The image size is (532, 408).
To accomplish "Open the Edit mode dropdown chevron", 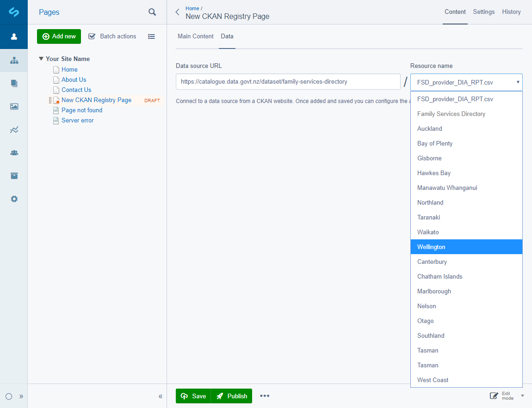I will 523,396.
